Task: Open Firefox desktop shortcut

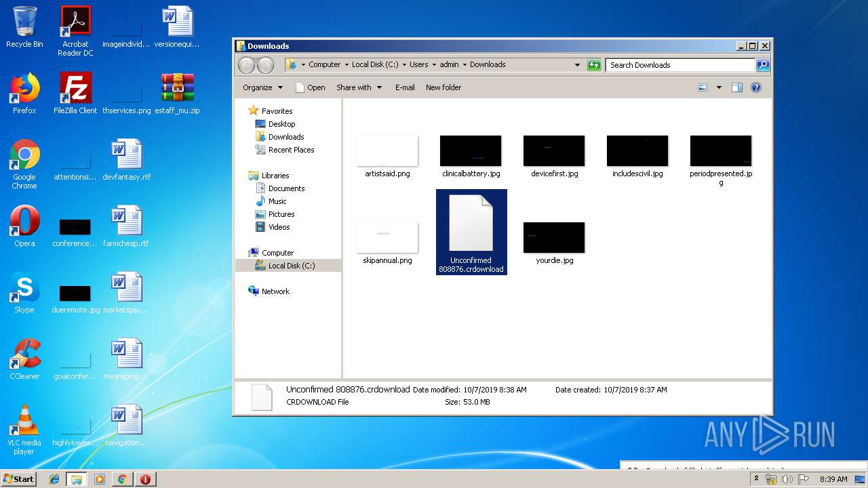Action: pos(24,94)
